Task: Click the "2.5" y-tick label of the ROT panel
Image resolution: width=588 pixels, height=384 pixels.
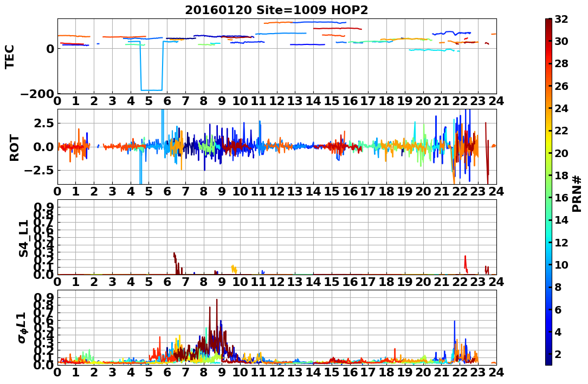Action: [x=44, y=123]
